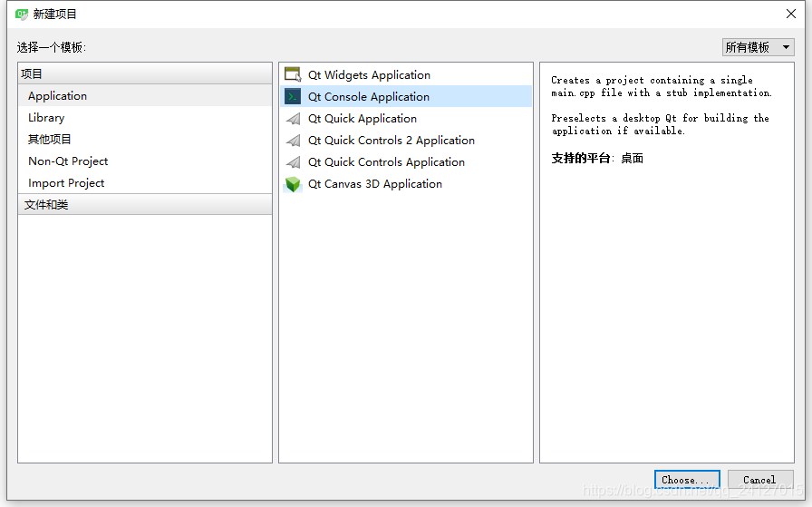Close the 新建项目 dialog
The height and width of the screenshot is (507, 812).
pyautogui.click(x=791, y=14)
